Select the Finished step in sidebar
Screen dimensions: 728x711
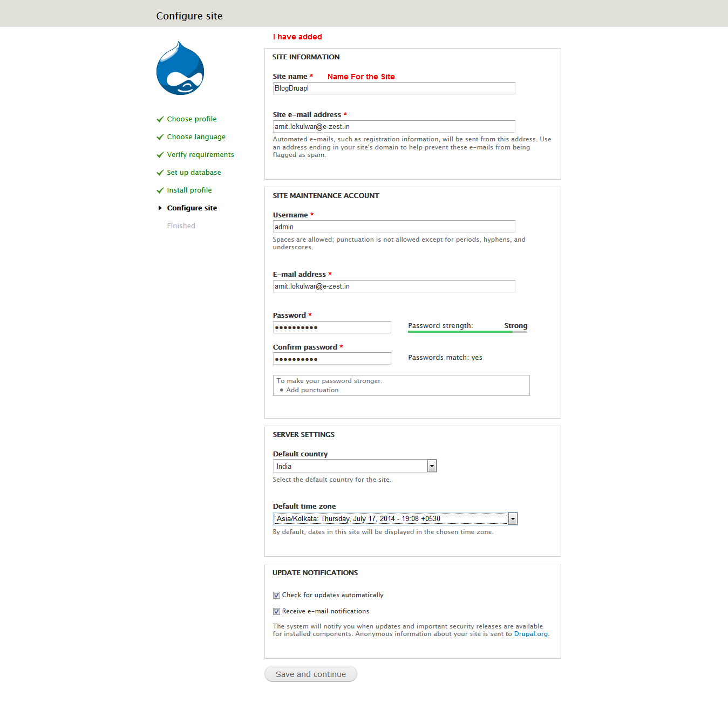(x=181, y=226)
